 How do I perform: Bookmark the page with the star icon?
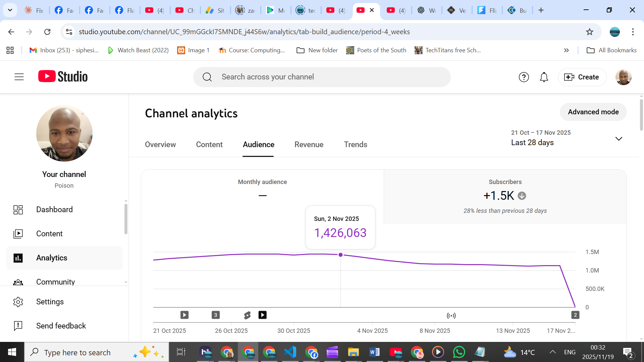589,32
